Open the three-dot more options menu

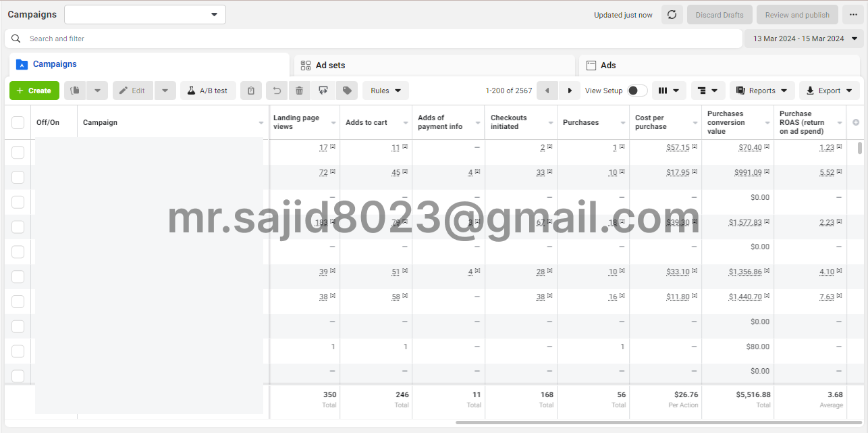pyautogui.click(x=853, y=15)
